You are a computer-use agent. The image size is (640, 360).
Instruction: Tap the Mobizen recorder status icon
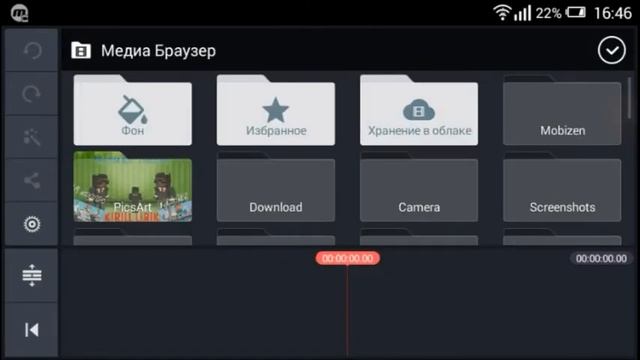coord(19,13)
